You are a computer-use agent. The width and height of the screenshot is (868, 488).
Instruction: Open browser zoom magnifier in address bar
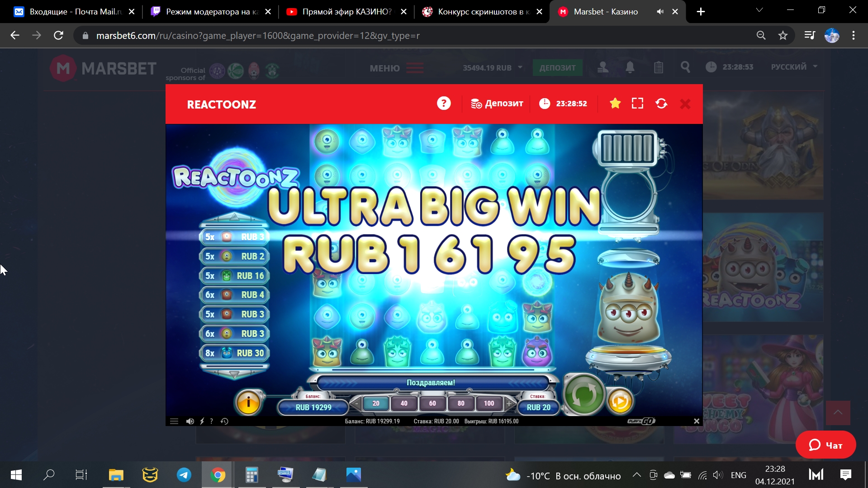point(761,35)
